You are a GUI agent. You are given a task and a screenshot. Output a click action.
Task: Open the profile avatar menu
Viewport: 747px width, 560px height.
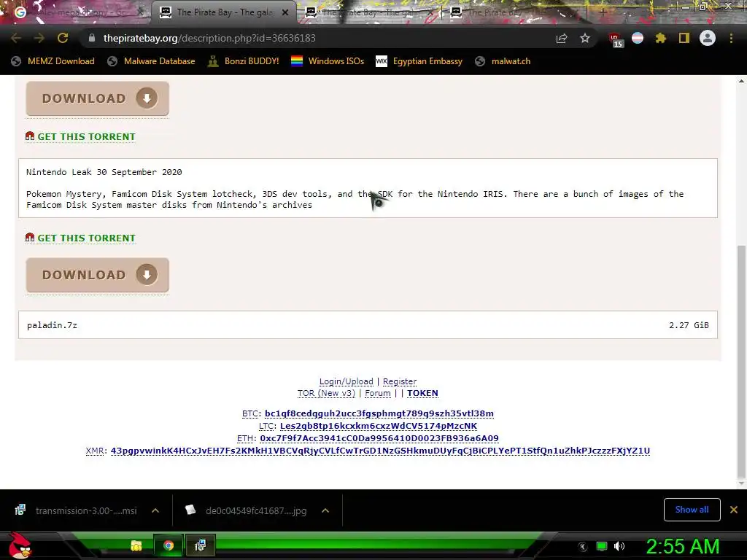click(x=708, y=38)
